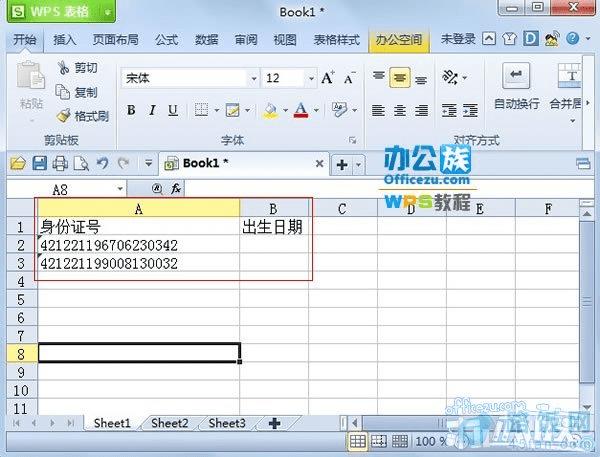Click the Copy (复制) icon
The height and width of the screenshot is (457, 600).
[x=63, y=92]
